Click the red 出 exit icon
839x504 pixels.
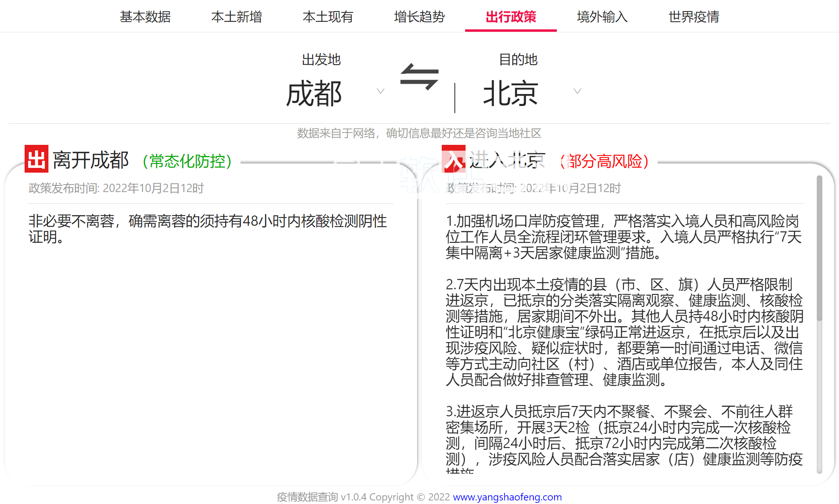click(x=37, y=159)
